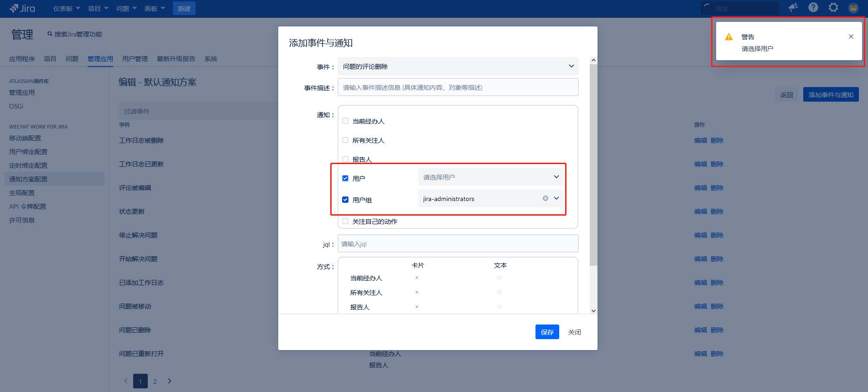Click the 保存 button

tap(547, 332)
